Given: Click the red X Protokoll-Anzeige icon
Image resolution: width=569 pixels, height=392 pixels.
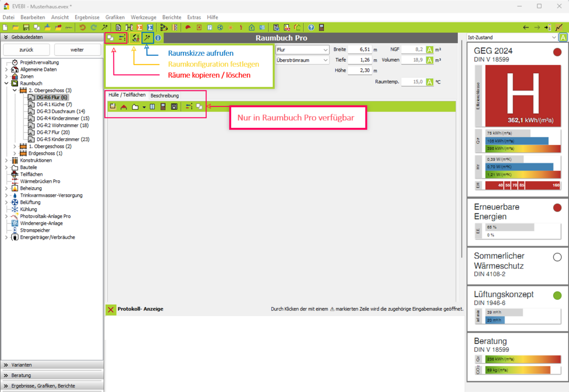Looking at the screenshot, I should (111, 309).
